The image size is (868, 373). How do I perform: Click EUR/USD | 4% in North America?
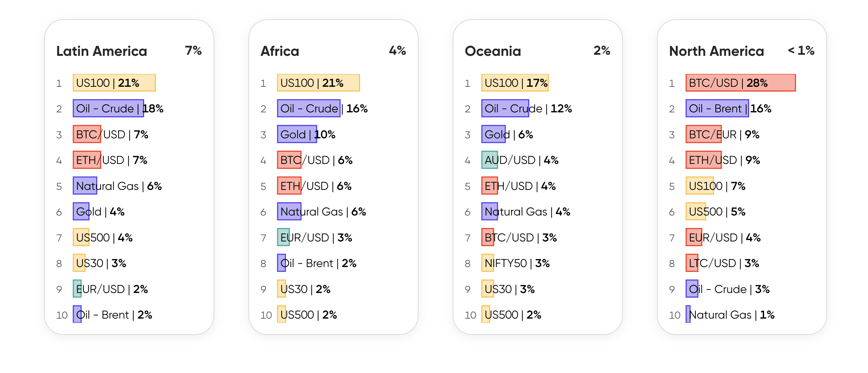723,238
